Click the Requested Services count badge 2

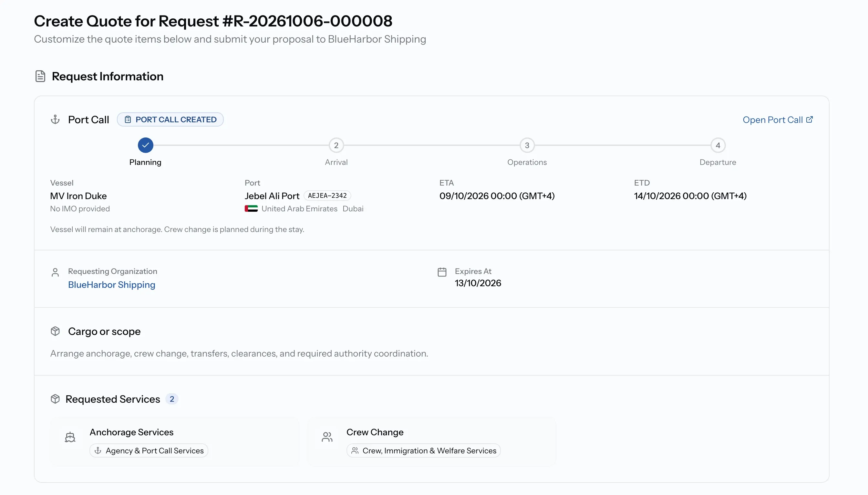pyautogui.click(x=172, y=399)
